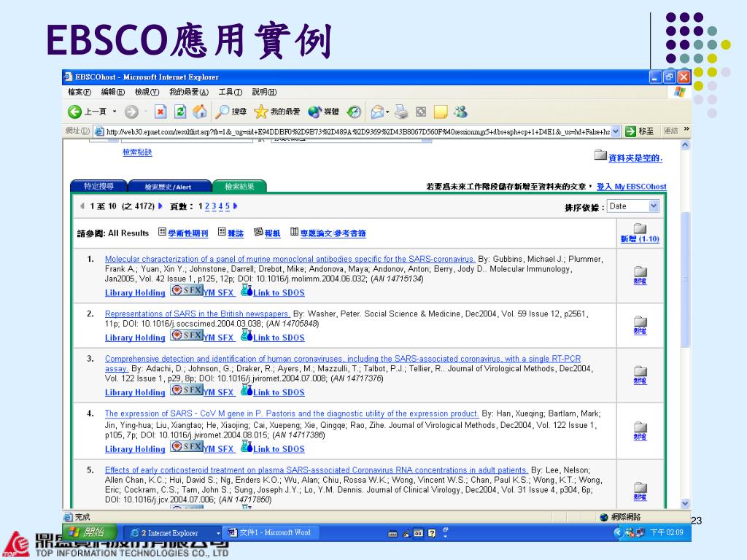Screen dimensions: 747x560
Task: Add result 1 Molecular characterization to folder
Action: (640, 276)
